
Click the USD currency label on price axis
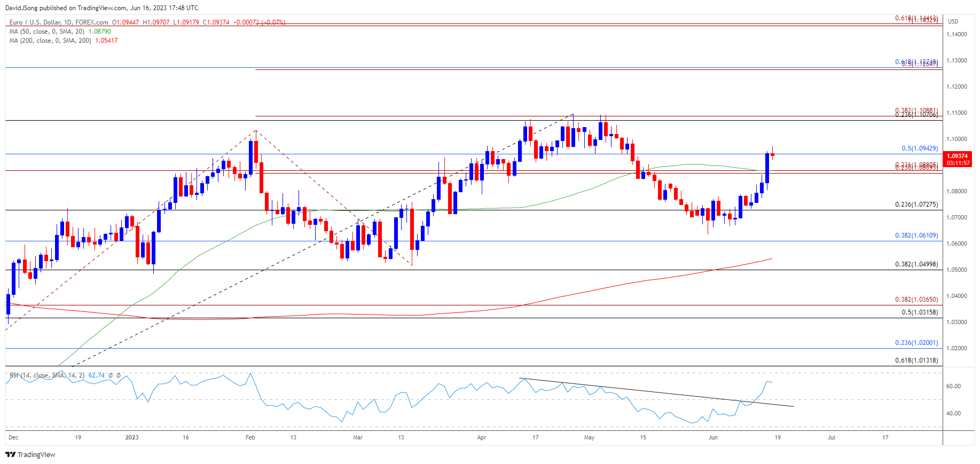(x=953, y=21)
